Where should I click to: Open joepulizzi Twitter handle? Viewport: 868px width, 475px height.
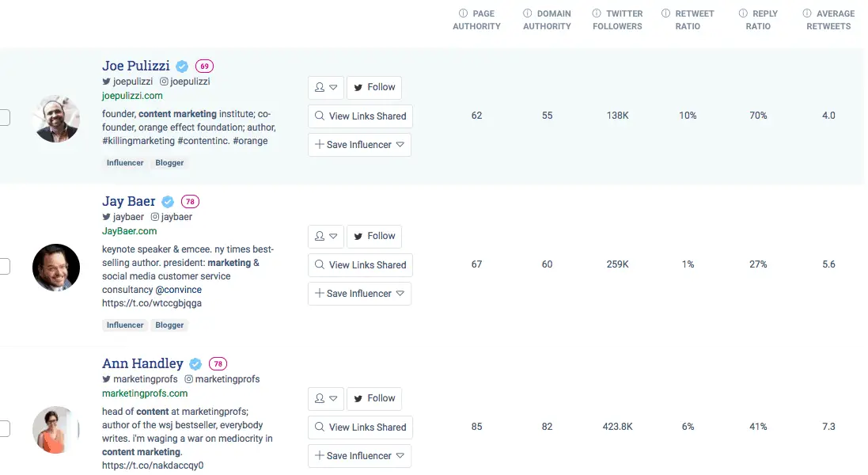point(127,82)
